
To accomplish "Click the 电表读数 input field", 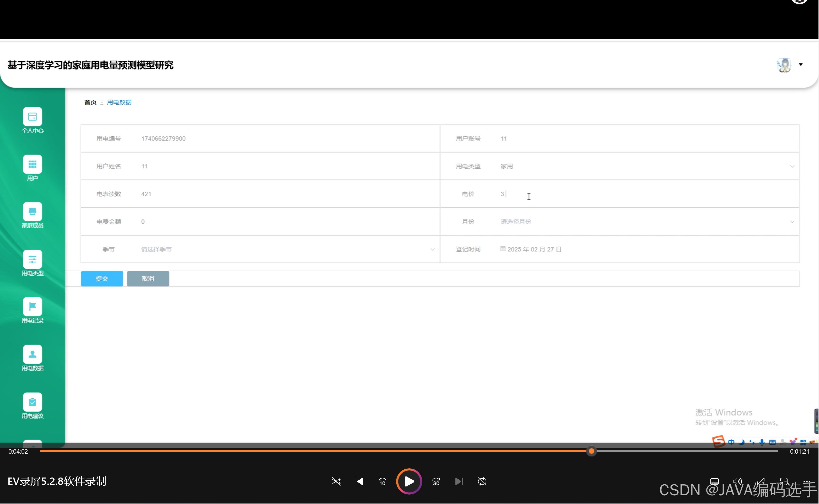I will pyautogui.click(x=287, y=194).
